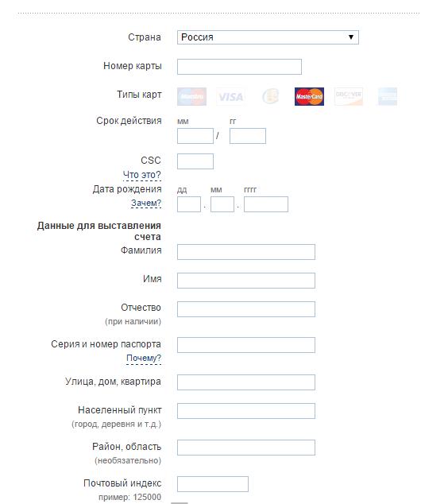Open the 'Почему?' passport help link

[x=144, y=358]
